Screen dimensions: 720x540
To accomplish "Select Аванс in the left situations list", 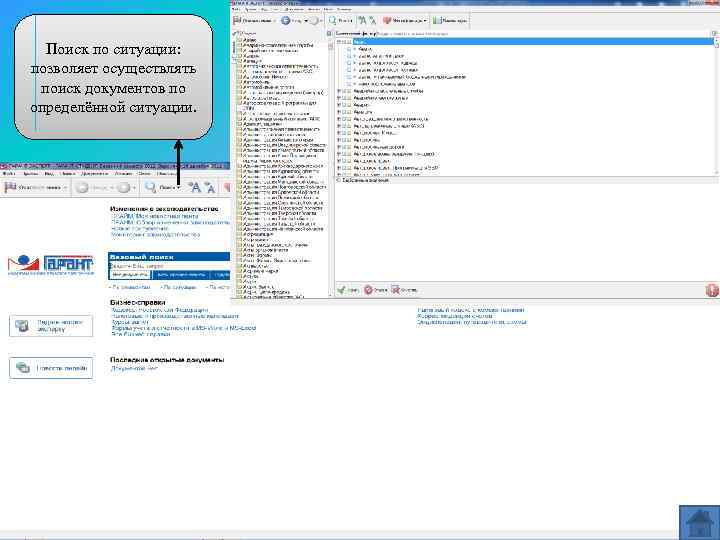I will point(250,40).
